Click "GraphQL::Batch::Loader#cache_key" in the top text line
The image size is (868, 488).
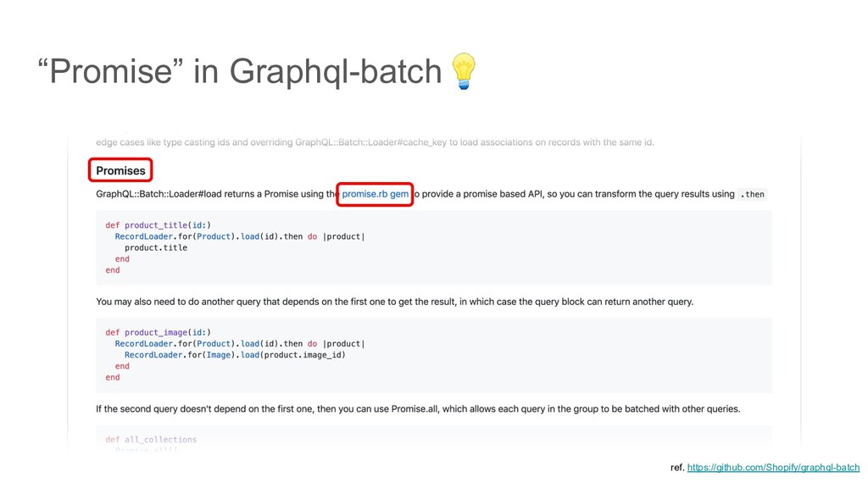point(370,141)
